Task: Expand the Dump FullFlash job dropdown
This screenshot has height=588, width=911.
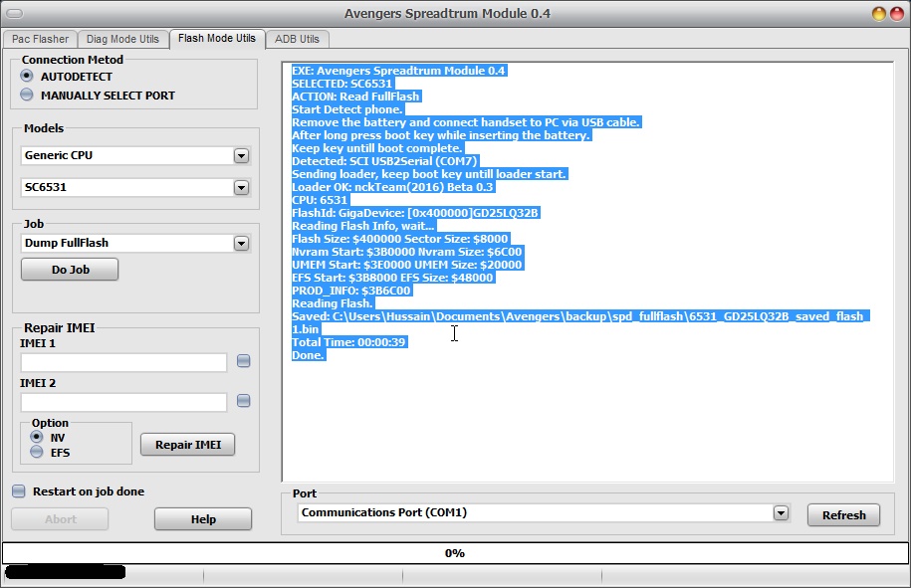Action: 241,243
